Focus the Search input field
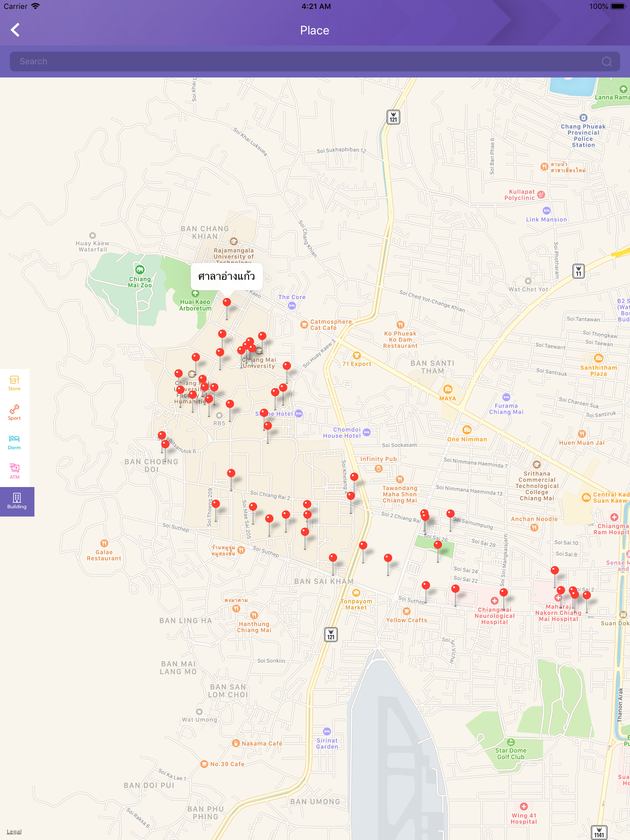Screen dimensions: 630x840 [315, 61]
